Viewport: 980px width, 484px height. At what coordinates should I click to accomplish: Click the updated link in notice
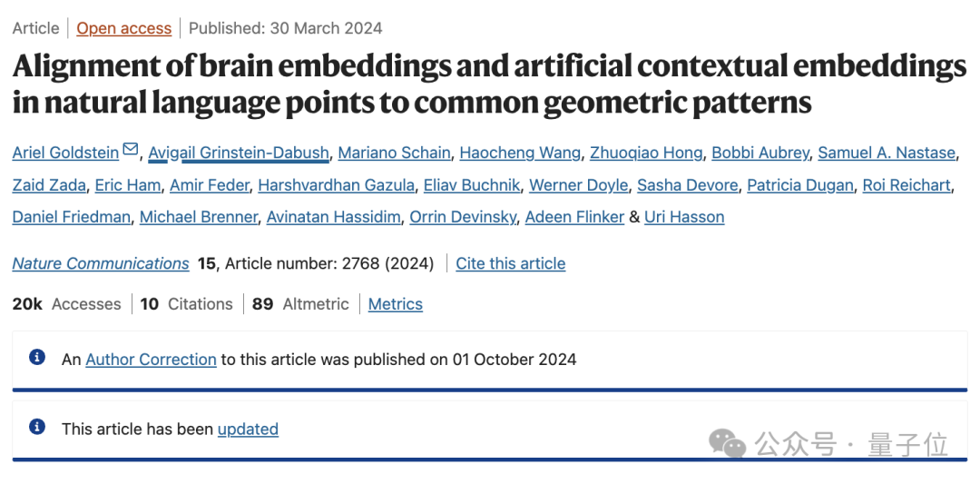pyautogui.click(x=248, y=429)
